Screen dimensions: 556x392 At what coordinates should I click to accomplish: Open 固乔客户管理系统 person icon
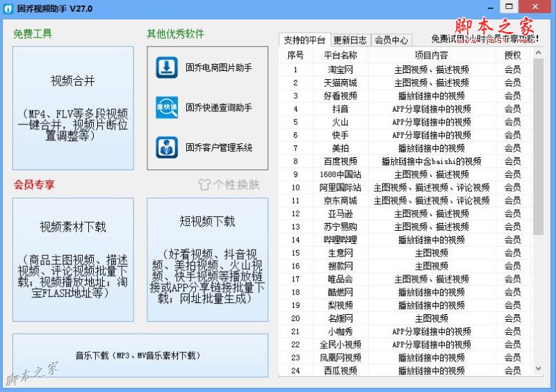pyautogui.click(x=167, y=147)
